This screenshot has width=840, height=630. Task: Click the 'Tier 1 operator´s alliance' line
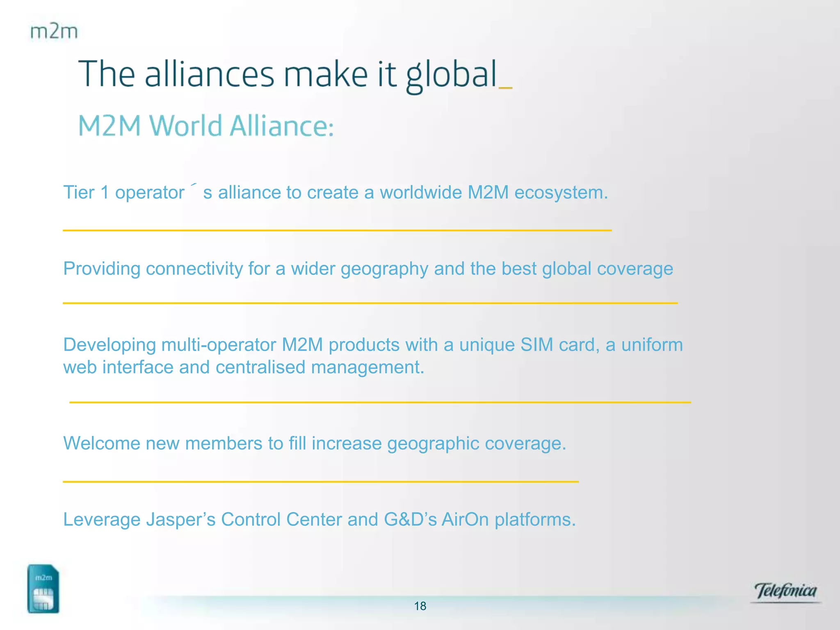[336, 192]
